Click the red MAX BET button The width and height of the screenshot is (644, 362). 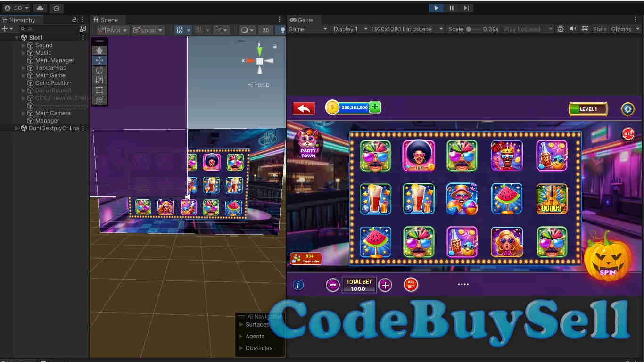click(411, 284)
